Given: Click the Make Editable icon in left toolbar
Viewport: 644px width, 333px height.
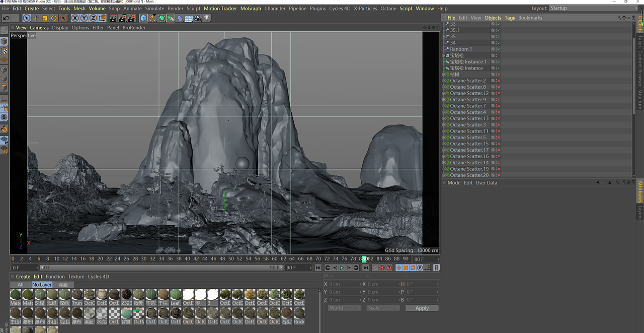Looking at the screenshot, I should [x=4, y=29].
